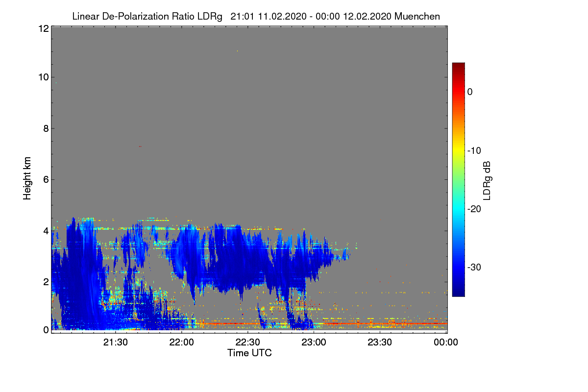588x392 pixels.
Task: Click the date range '21:01 11.02.2020' in title
Action: [269, 16]
